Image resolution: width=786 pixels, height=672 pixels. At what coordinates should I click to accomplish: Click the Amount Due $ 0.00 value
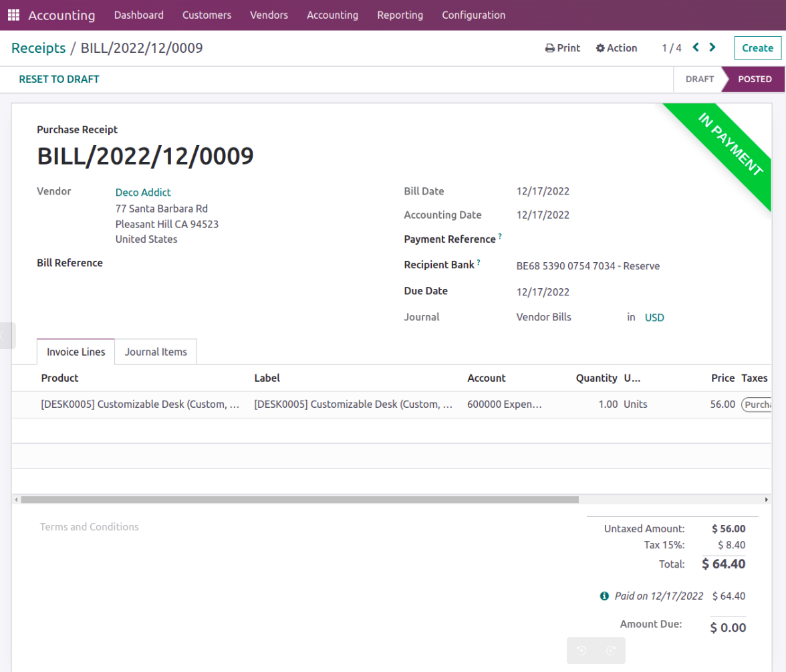(x=728, y=628)
